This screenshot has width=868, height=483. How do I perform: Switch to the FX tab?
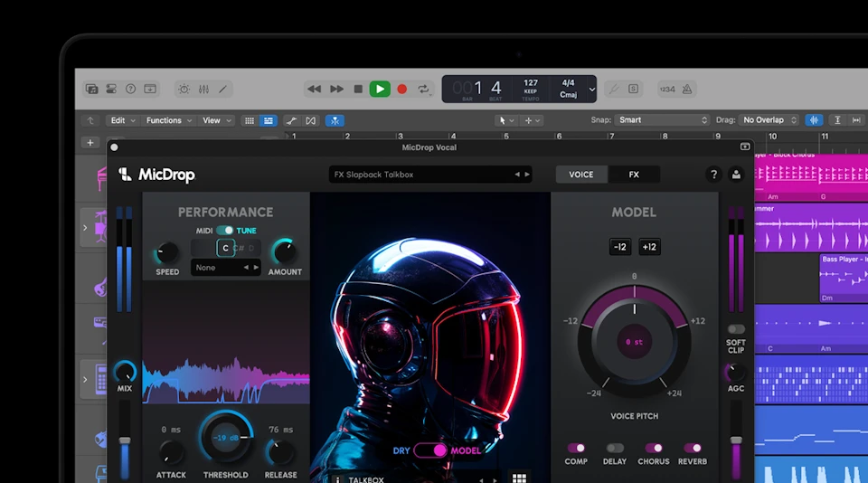click(634, 175)
